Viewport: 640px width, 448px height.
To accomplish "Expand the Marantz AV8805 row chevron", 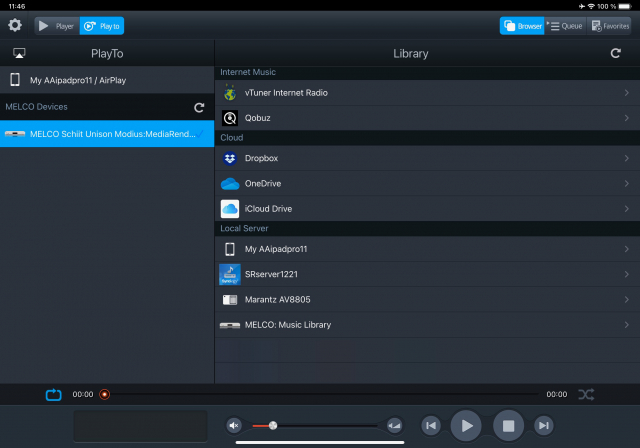I will (x=627, y=300).
